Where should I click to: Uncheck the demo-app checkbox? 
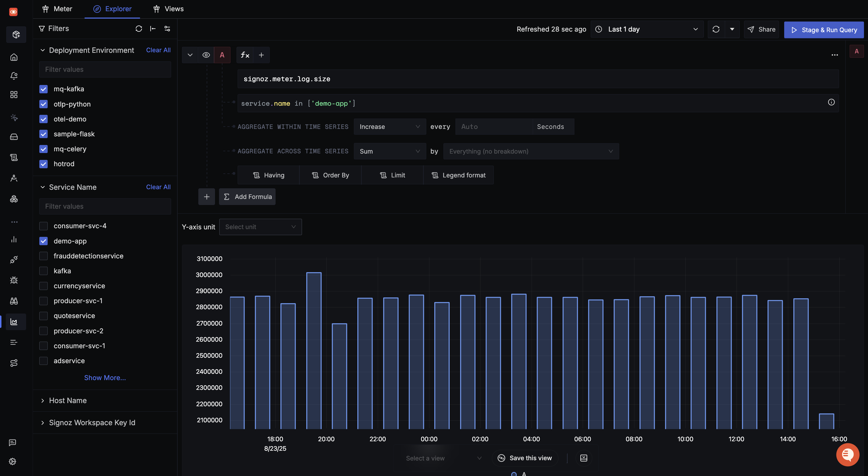click(43, 241)
